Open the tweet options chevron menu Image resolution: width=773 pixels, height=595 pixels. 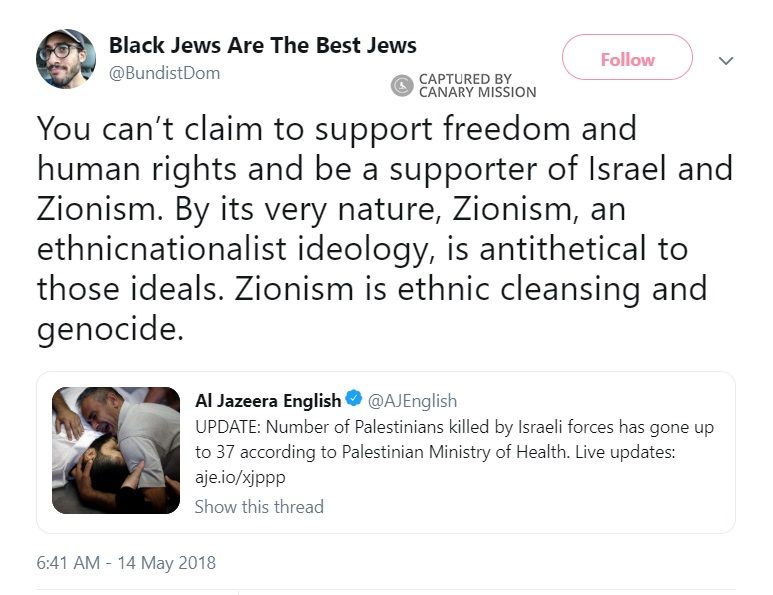(x=727, y=61)
